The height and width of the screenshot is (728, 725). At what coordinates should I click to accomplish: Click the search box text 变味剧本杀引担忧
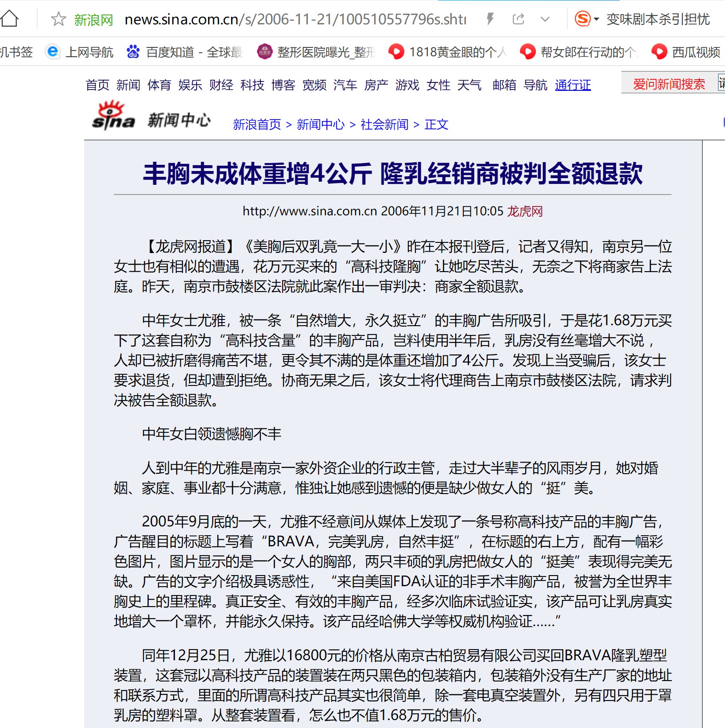click(658, 19)
